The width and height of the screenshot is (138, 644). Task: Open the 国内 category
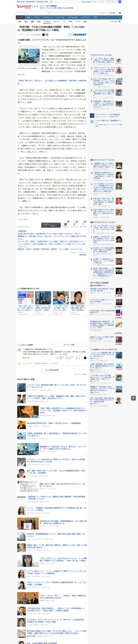(26, 21)
